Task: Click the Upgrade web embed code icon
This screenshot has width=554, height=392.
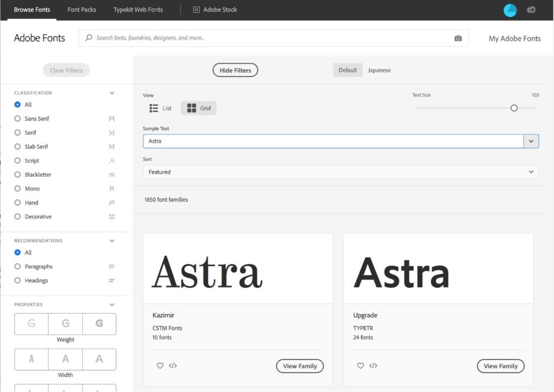Action: 373,366
